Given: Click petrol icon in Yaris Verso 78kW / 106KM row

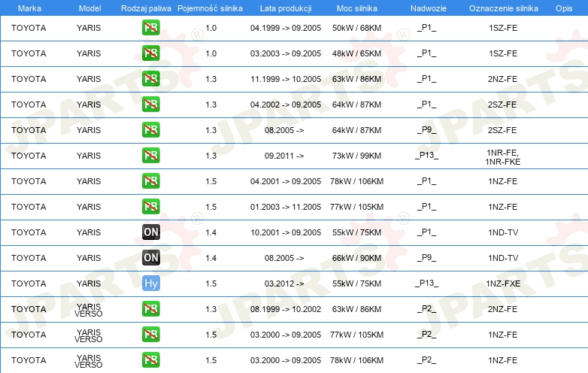Looking at the screenshot, I should (x=150, y=359).
